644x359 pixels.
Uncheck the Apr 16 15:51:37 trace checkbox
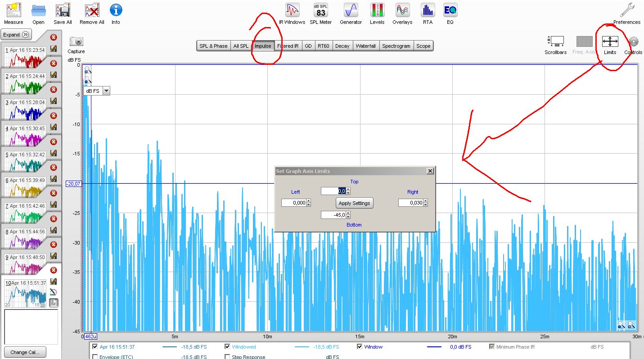click(x=95, y=347)
